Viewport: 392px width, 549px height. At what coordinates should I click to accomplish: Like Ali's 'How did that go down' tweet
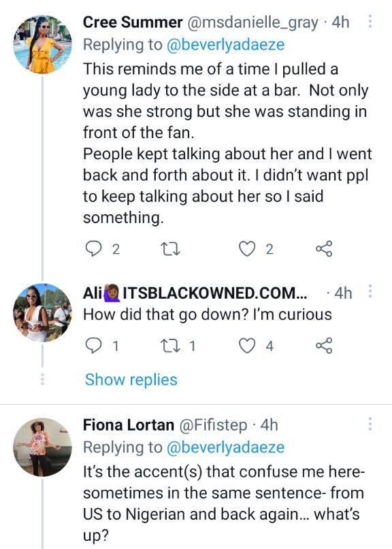[247, 346]
